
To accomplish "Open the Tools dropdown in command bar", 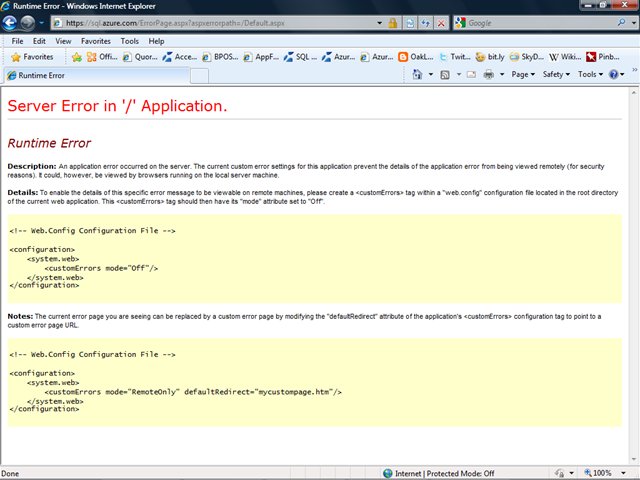I will point(589,74).
